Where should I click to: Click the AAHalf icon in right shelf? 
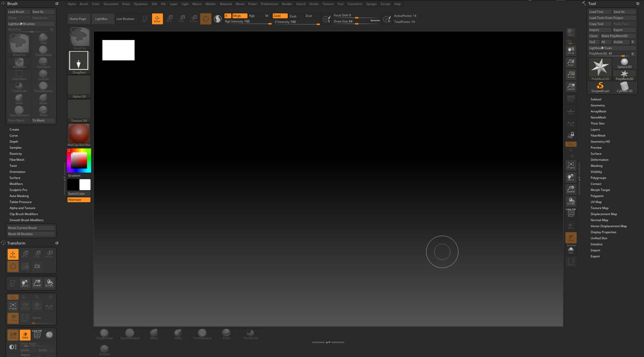click(x=571, y=87)
